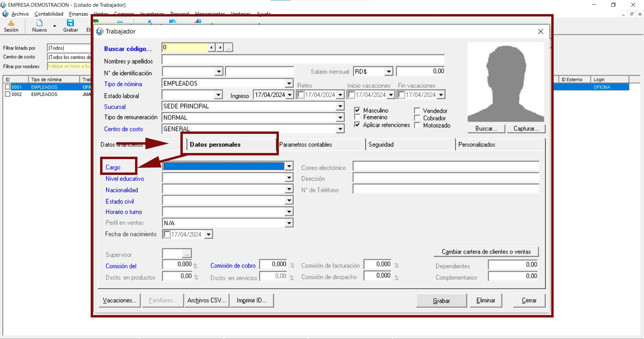The image size is (644, 339).
Task: Open code lookup with the '..' button
Action: tap(228, 48)
